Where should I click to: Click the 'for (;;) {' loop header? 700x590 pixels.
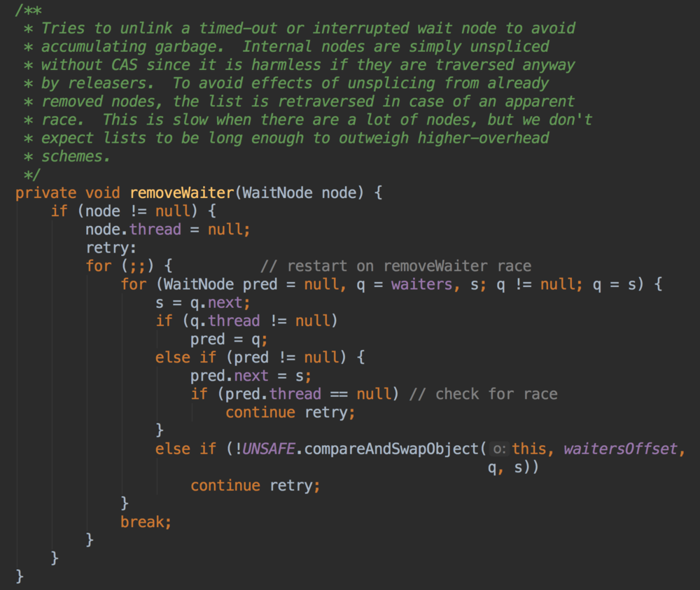tap(129, 266)
